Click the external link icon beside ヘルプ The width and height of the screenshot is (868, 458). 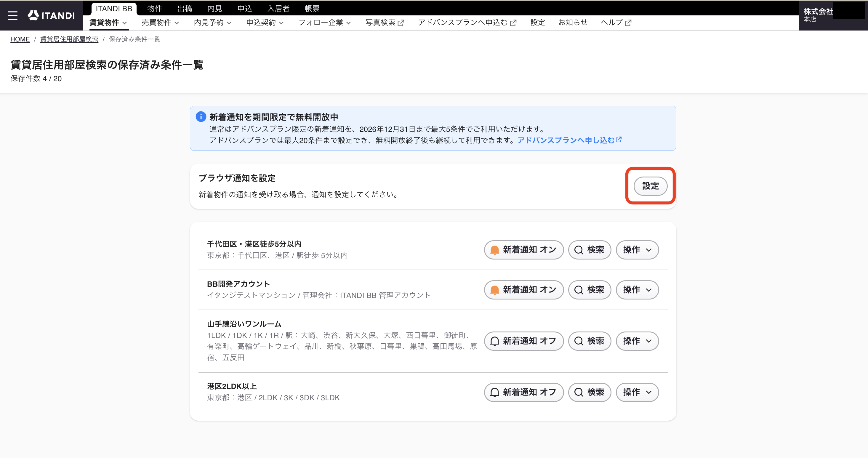coord(628,23)
